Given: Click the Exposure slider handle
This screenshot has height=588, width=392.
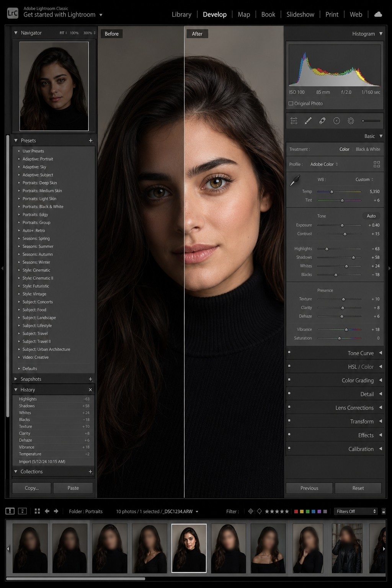Looking at the screenshot, I should tap(342, 225).
